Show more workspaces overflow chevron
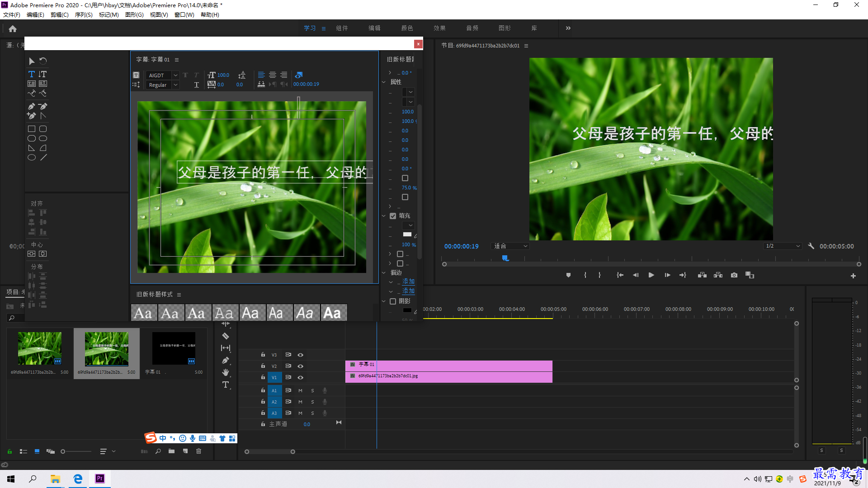This screenshot has height=488, width=868. pyautogui.click(x=568, y=28)
